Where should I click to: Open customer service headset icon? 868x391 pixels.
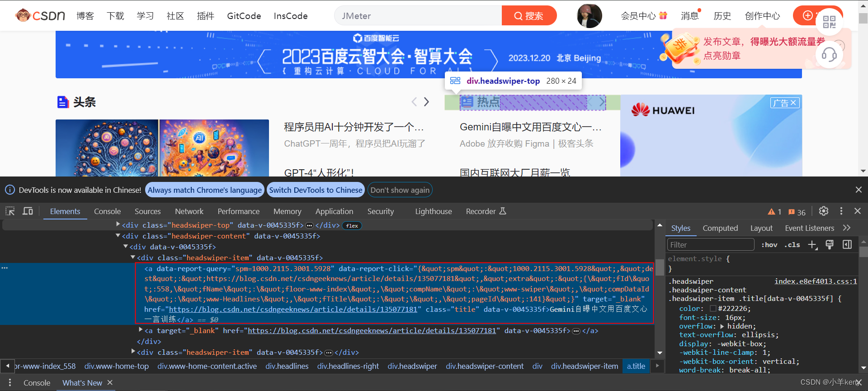829,55
